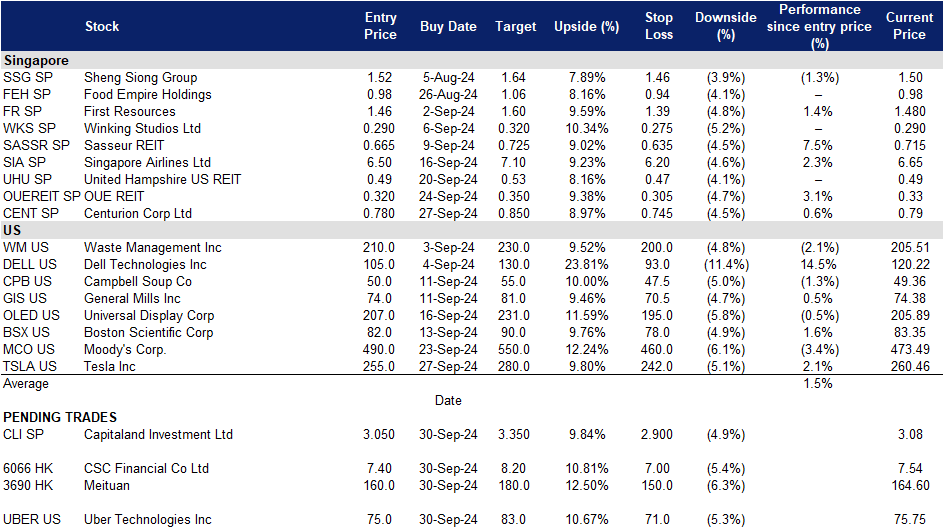This screenshot has height=528, width=943.
Task: Select Dell downside value (11.4%)
Action: click(x=726, y=265)
